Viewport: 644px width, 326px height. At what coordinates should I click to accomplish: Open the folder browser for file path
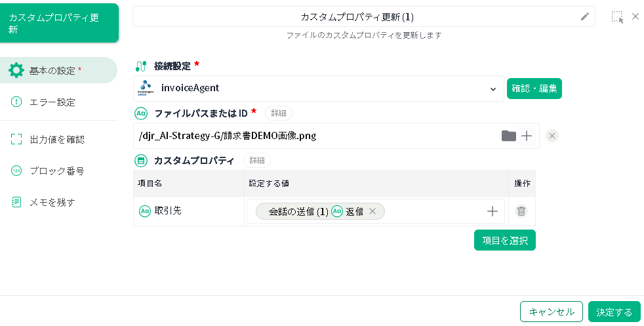click(509, 136)
